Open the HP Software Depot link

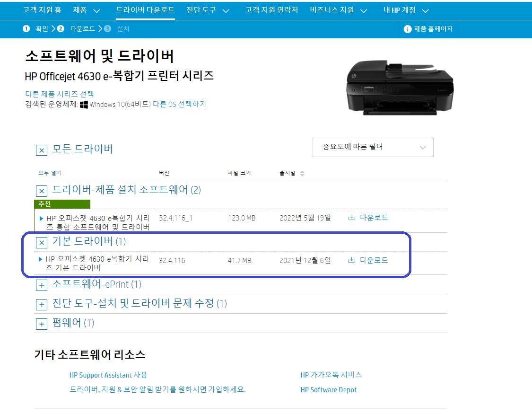(328, 390)
